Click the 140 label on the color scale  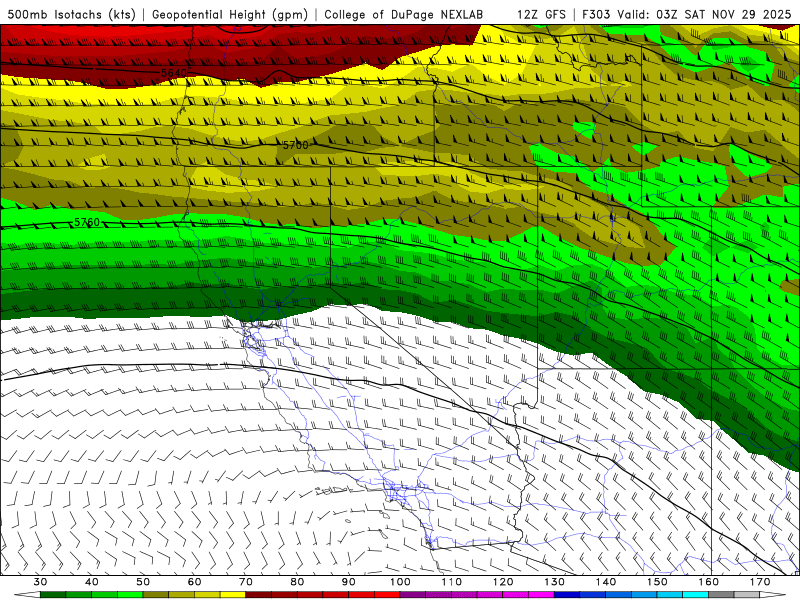(x=606, y=582)
